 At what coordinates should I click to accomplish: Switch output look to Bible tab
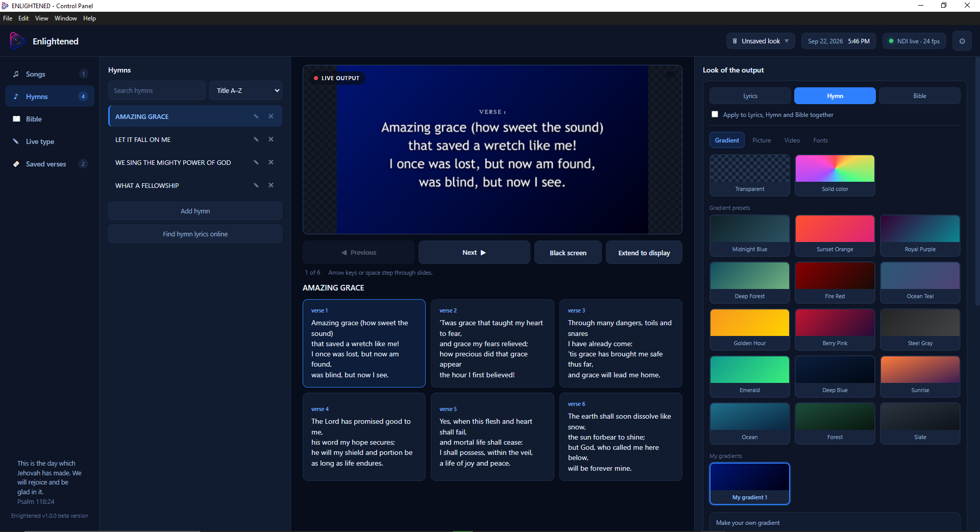(x=920, y=96)
